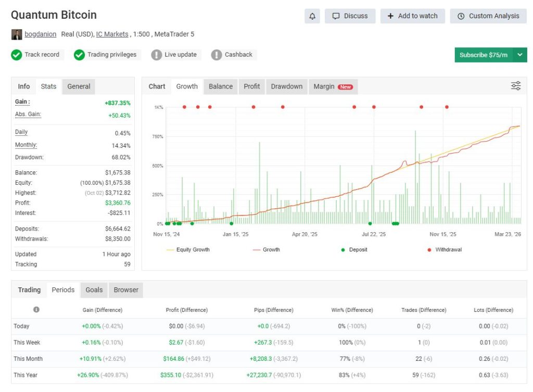Open chart display settings via the sliders icon
The height and width of the screenshot is (392, 533).
coord(515,86)
